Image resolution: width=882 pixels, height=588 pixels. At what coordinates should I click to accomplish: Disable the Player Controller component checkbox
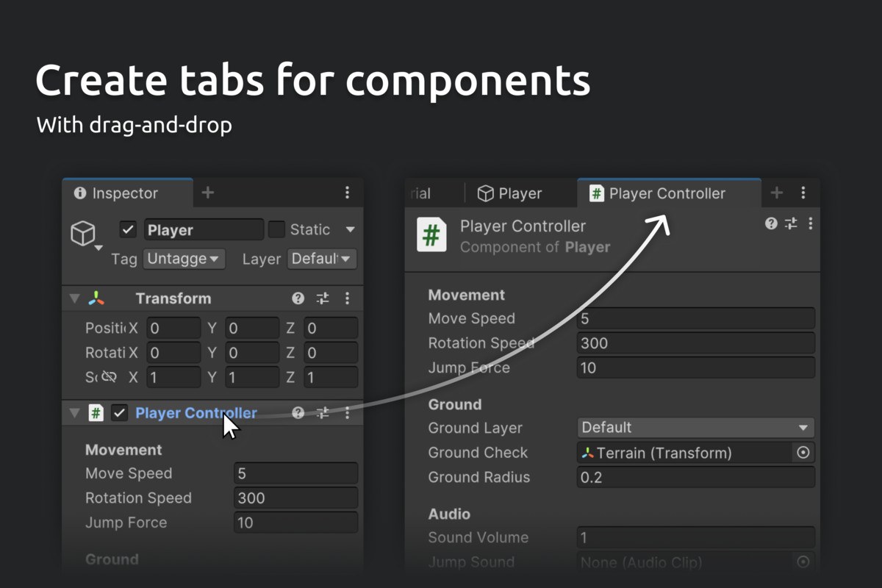(119, 413)
